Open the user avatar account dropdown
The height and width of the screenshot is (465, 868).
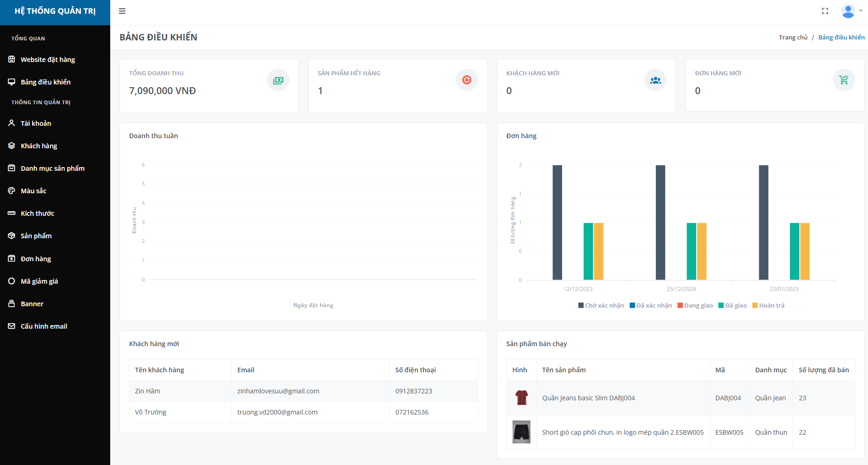coord(851,11)
